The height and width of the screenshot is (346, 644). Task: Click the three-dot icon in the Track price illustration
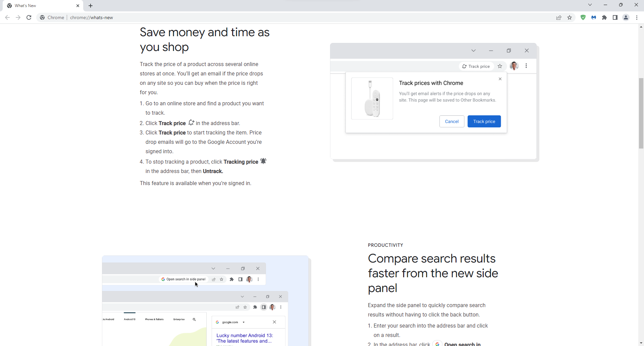[526, 66]
